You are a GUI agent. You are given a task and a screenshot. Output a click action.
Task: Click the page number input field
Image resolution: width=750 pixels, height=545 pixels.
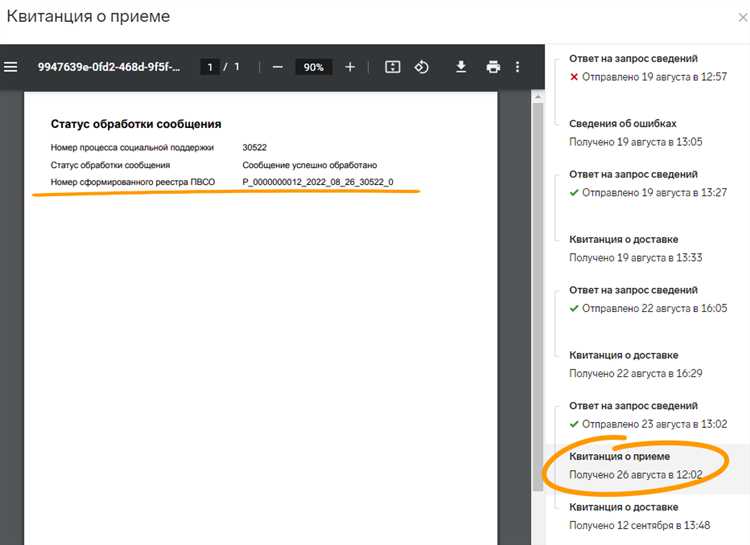click(210, 67)
